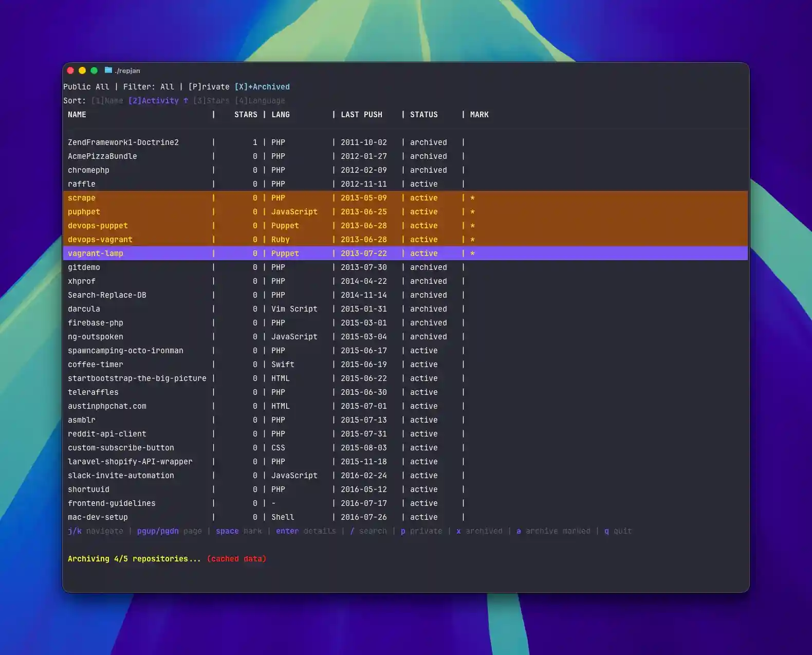Select the austinphpchat.com repository
812x655 pixels.
107,406
